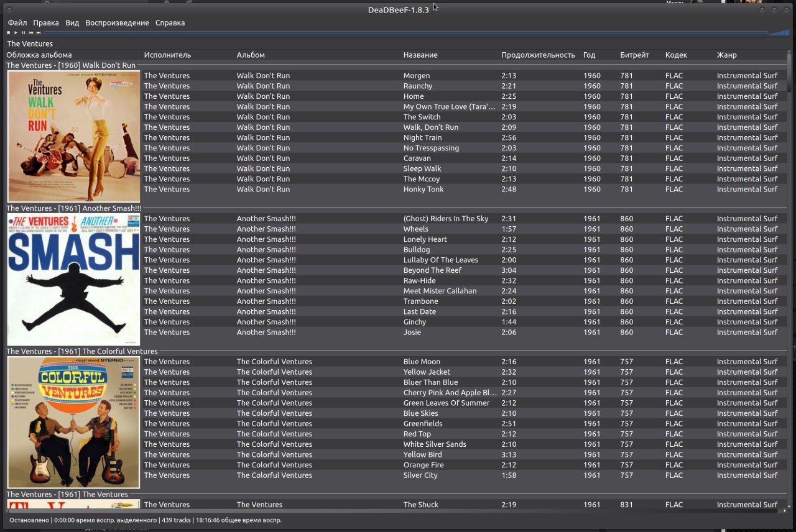Open the Правка menu
Image resolution: width=796 pixels, height=532 pixels.
46,22
